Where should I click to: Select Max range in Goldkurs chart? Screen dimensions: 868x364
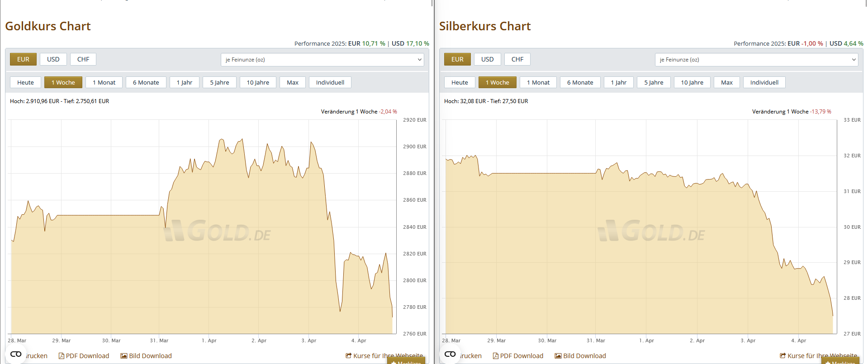coord(293,82)
